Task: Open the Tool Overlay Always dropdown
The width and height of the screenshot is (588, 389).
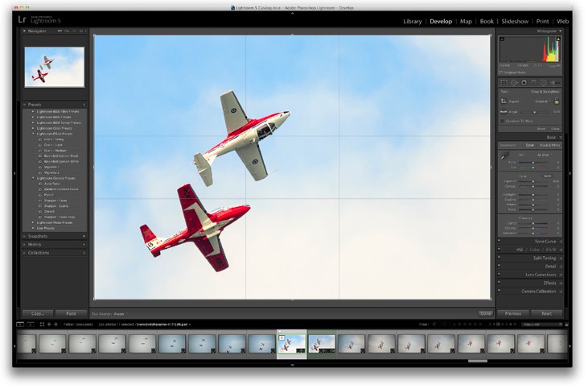Action: (x=120, y=314)
